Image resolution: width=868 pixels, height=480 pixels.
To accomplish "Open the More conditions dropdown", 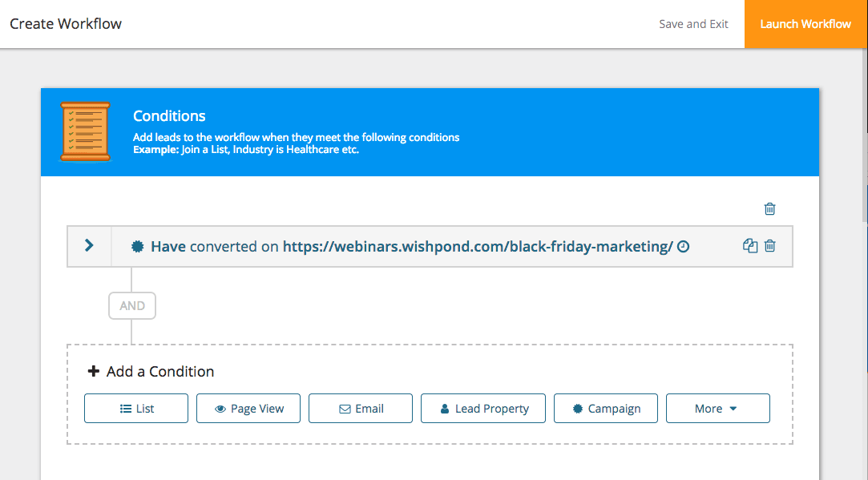I will coord(717,409).
